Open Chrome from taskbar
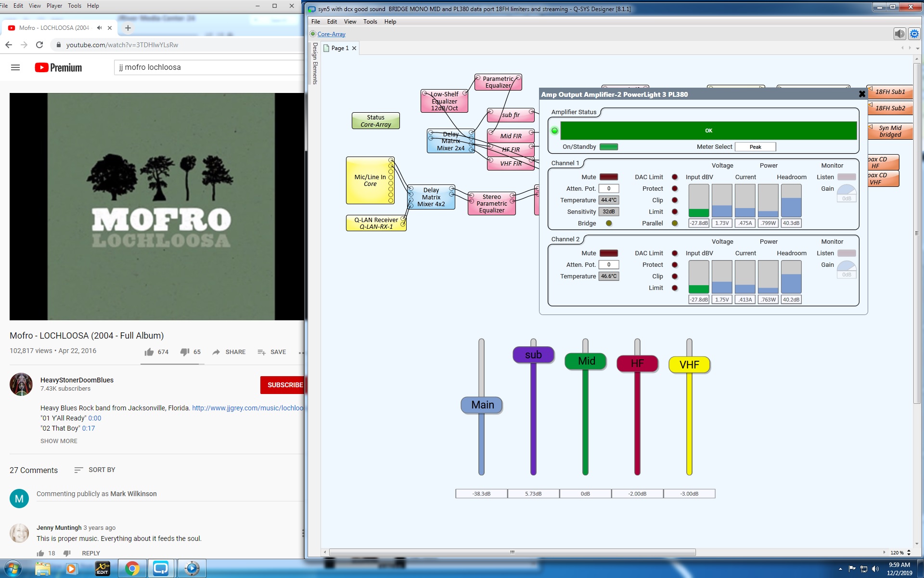Image resolution: width=924 pixels, height=578 pixels. [132, 569]
